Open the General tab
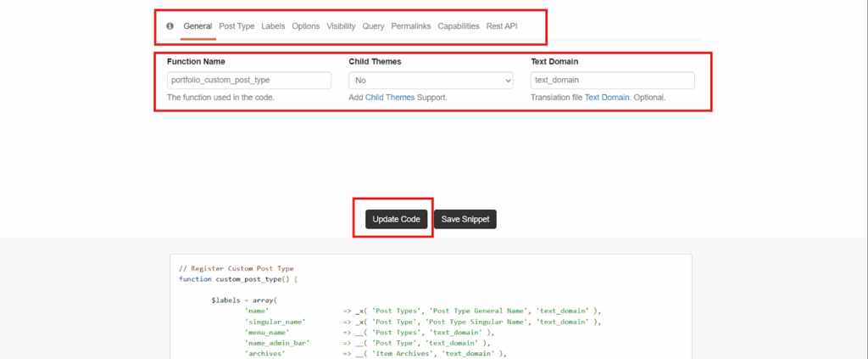Screen dimensions: 868x359 click(x=198, y=26)
